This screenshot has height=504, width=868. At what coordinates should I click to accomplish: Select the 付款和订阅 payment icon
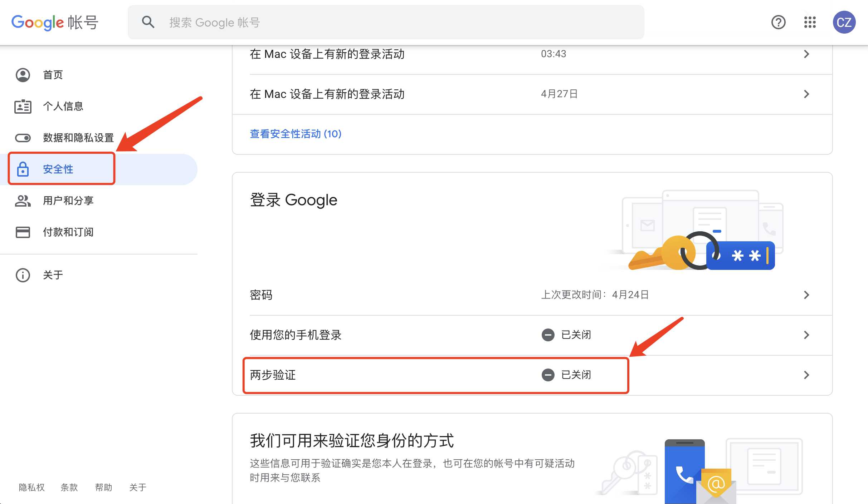tap(23, 232)
